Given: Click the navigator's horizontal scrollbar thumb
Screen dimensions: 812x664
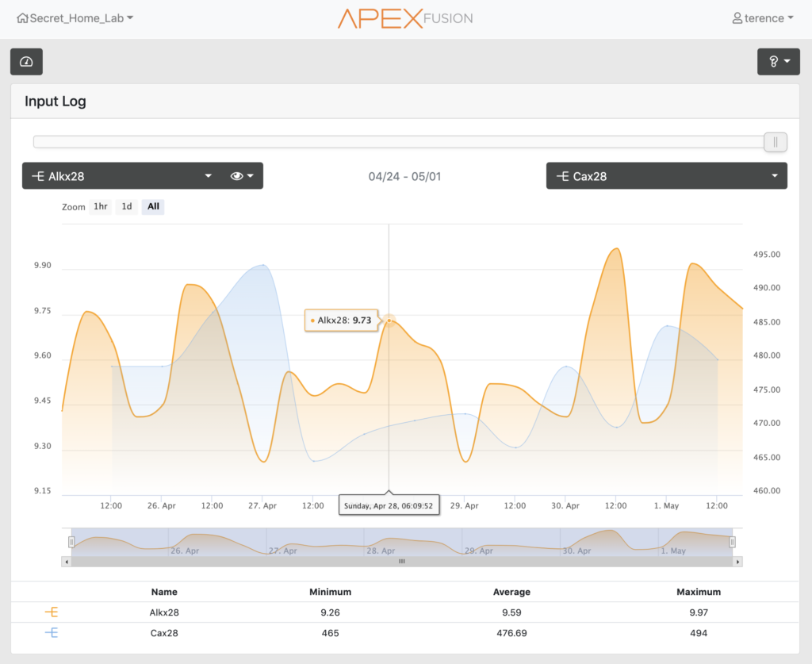Looking at the screenshot, I should point(401,562).
